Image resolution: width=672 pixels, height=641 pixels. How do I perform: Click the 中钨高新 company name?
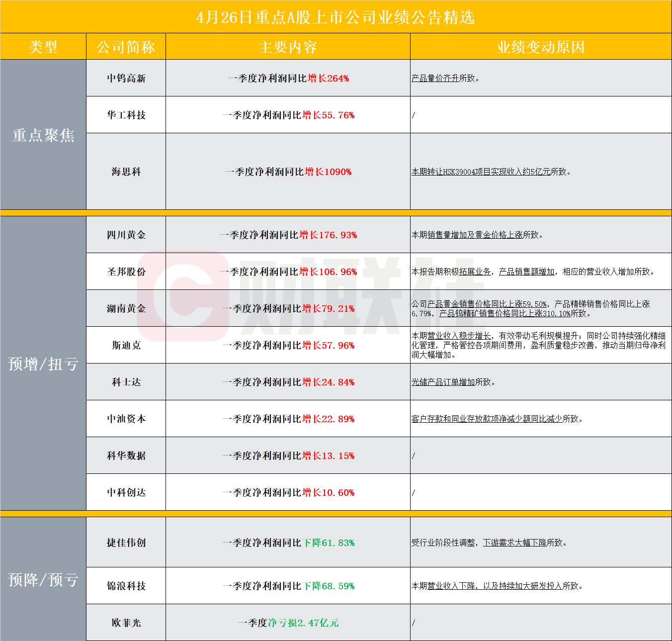126,78
